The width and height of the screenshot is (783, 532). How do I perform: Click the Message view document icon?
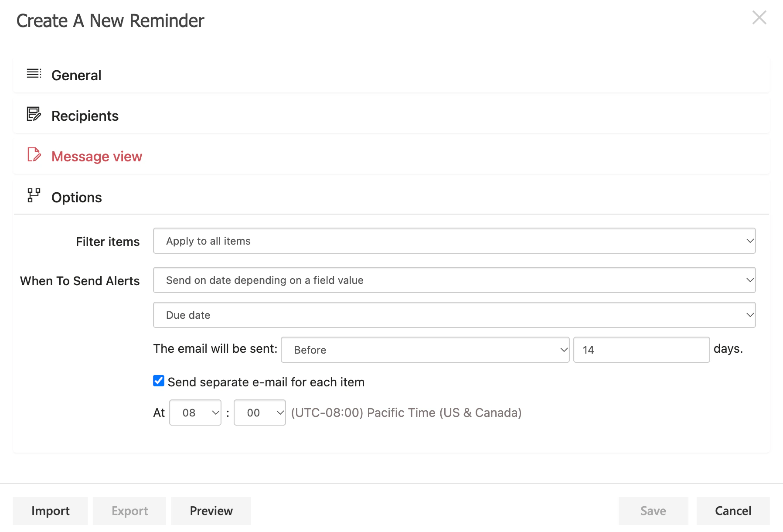pos(34,155)
